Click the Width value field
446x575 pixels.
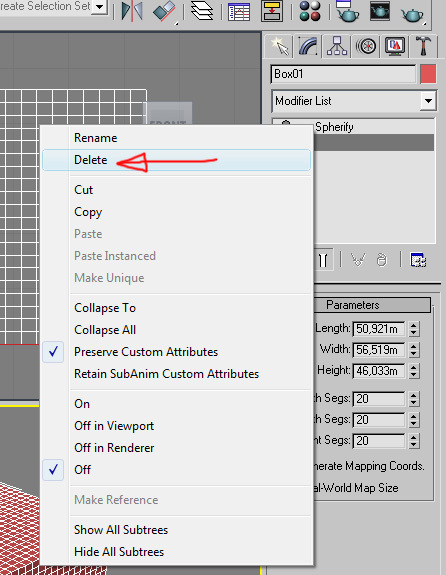coord(379,350)
